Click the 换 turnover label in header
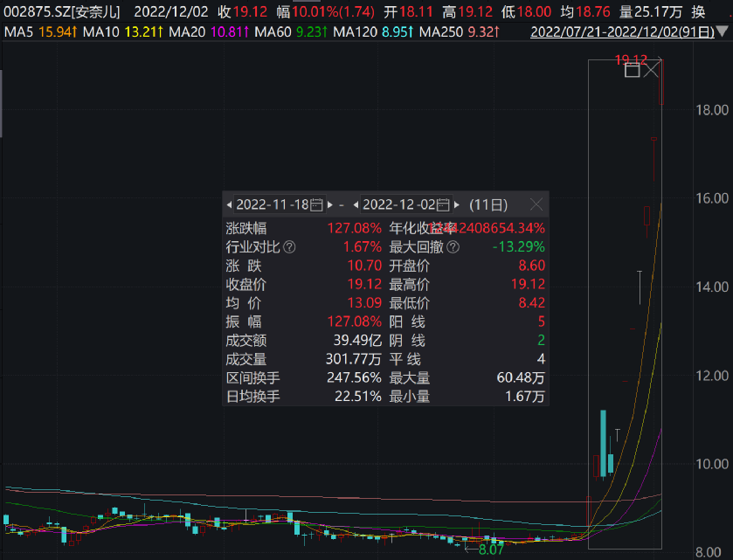 click(x=698, y=11)
